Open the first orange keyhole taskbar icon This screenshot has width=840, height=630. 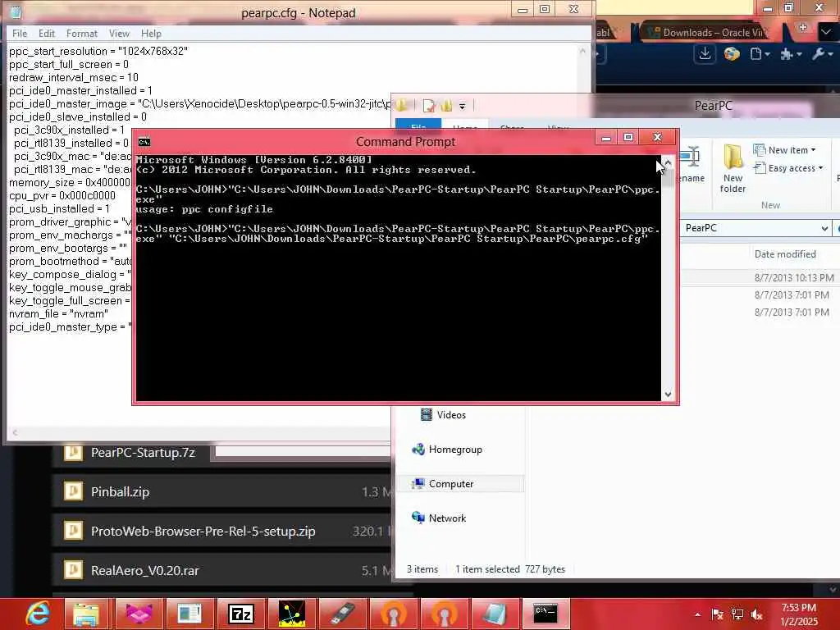[394, 614]
